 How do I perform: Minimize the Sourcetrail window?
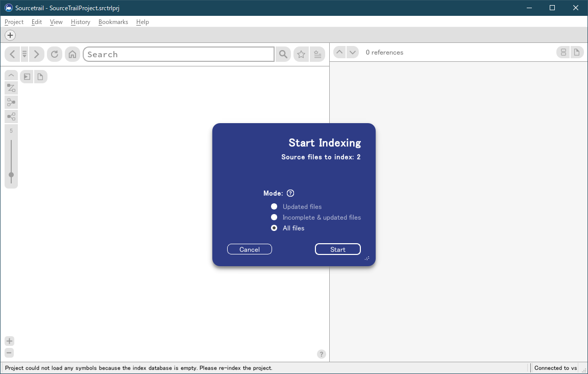click(529, 8)
